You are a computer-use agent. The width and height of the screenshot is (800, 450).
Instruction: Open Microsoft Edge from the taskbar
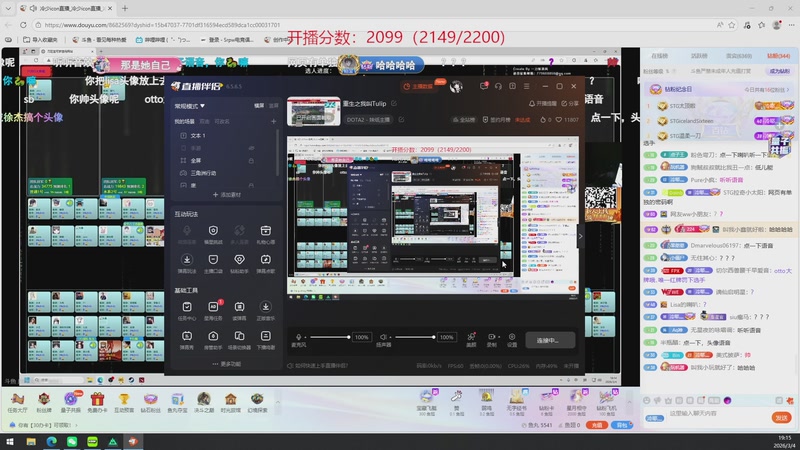52,441
